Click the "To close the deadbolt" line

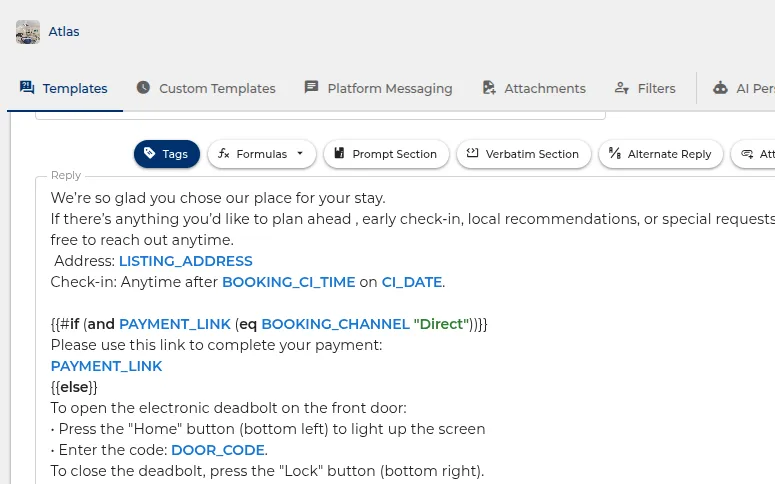click(267, 471)
